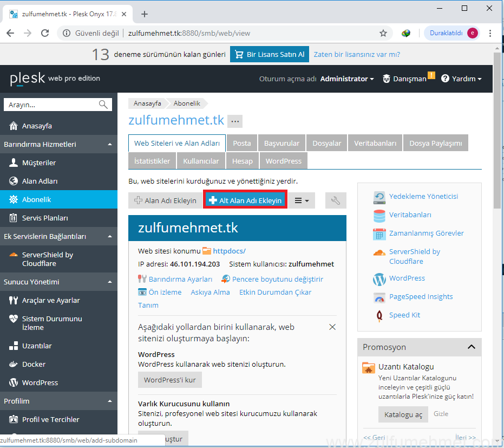
Task: Click the PageSpeed Insights icon
Action: coord(379,297)
